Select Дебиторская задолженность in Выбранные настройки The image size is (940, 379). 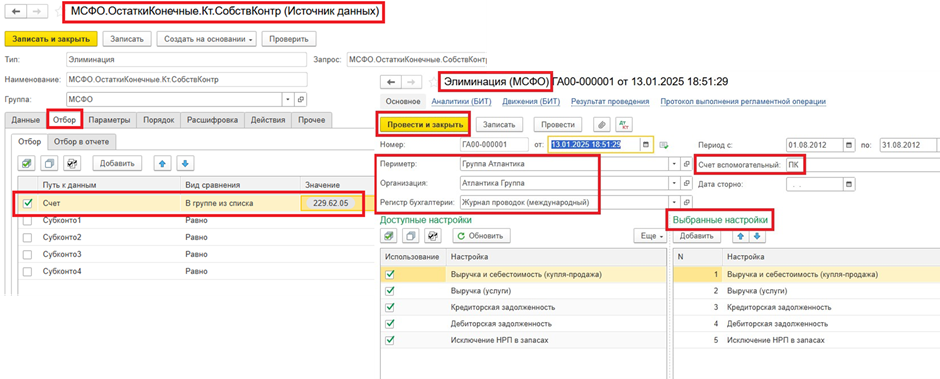[778, 323]
